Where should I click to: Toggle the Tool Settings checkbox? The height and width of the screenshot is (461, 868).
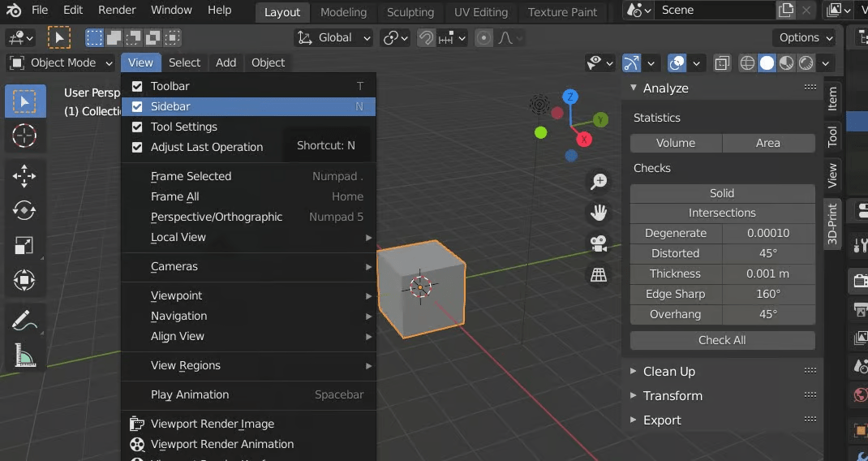[x=137, y=127]
